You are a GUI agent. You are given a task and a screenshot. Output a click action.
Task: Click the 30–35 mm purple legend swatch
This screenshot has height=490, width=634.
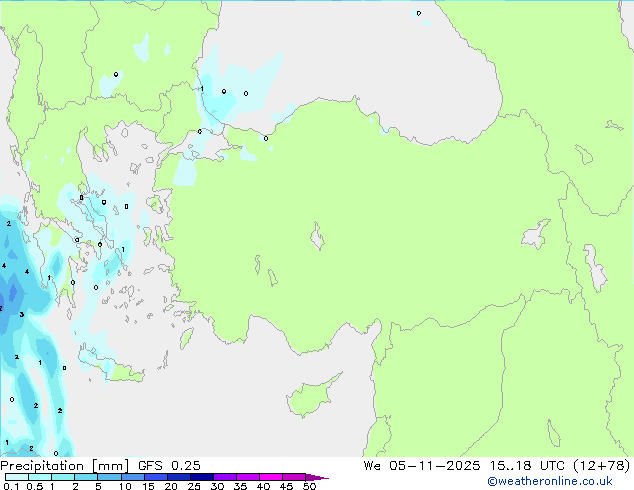225,477
